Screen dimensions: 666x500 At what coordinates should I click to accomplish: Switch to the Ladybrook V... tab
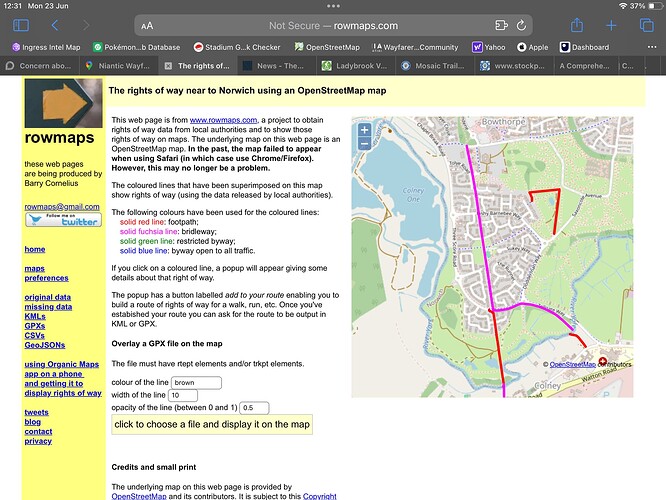(x=356, y=66)
